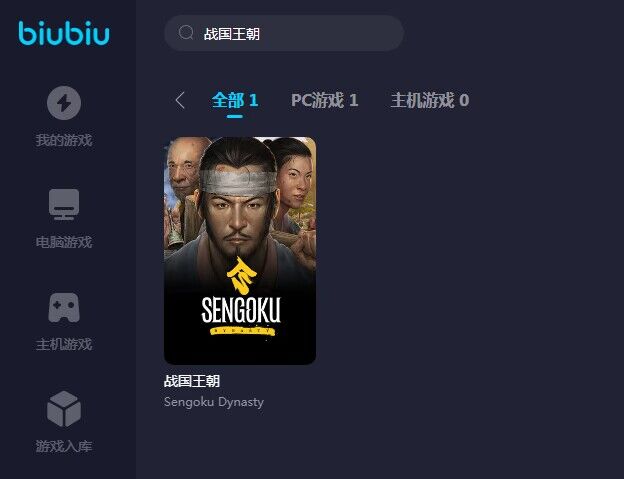Focus the search box containing 战国王朝
Image resolution: width=624 pixels, height=479 pixels.
[x=284, y=33]
